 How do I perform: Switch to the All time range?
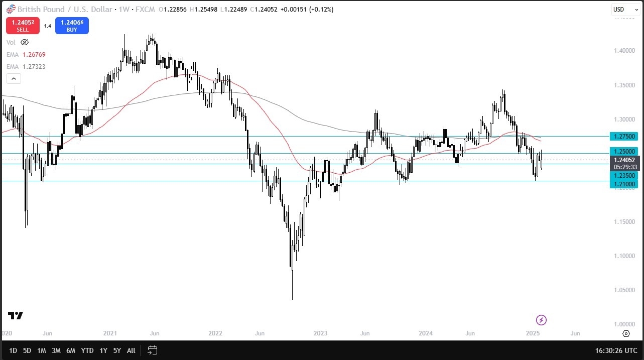(131, 350)
